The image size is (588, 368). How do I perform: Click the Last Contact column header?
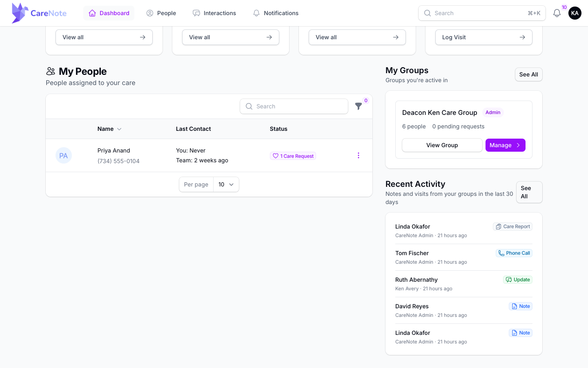(194, 129)
